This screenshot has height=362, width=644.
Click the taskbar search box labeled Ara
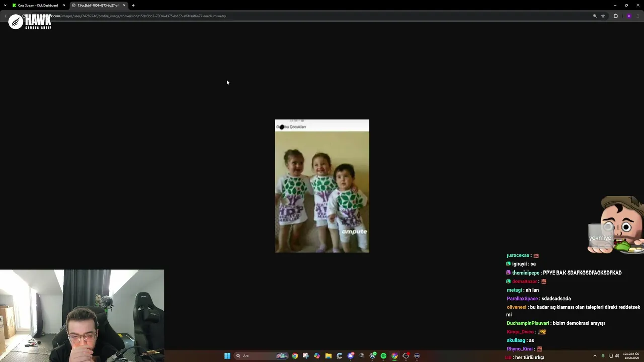point(262,356)
